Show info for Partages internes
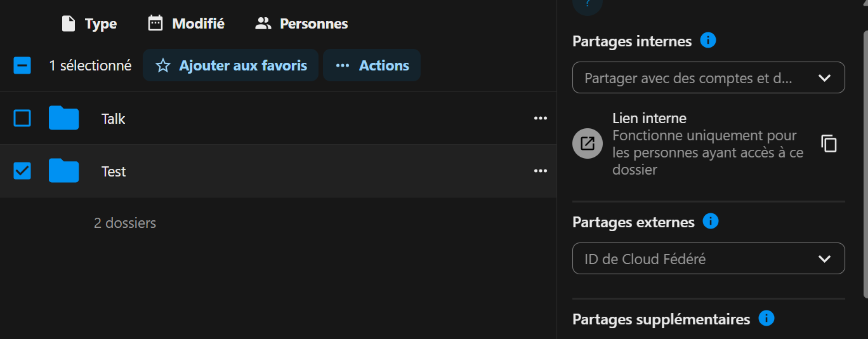 (708, 41)
